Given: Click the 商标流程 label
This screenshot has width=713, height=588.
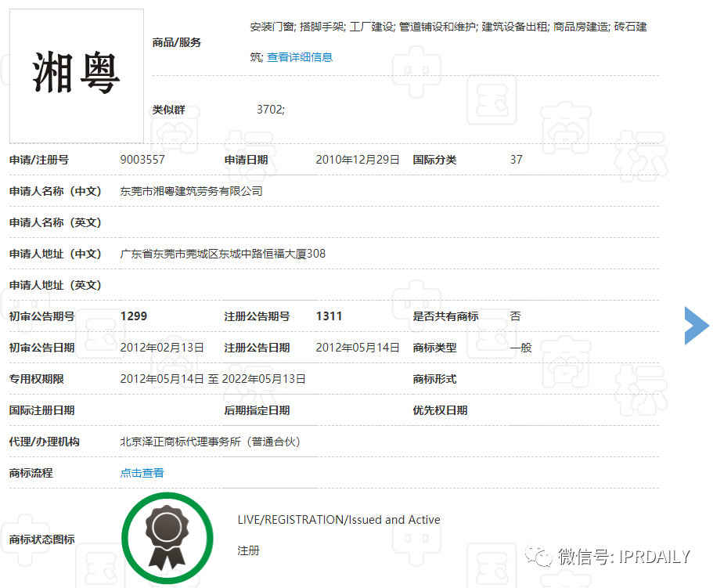Looking at the screenshot, I should pos(31,473).
